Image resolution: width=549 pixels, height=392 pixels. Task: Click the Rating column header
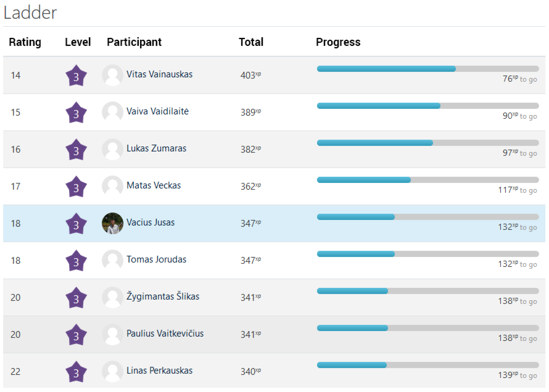(25, 42)
